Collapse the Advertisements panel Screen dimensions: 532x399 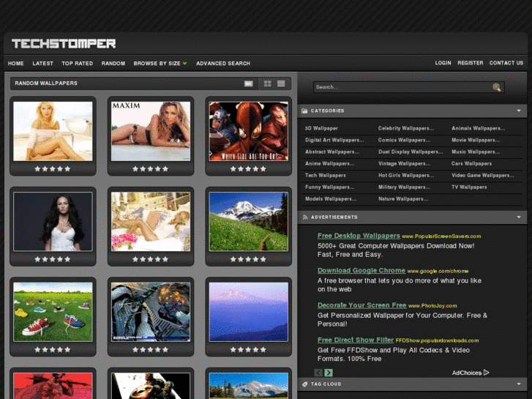tap(519, 217)
